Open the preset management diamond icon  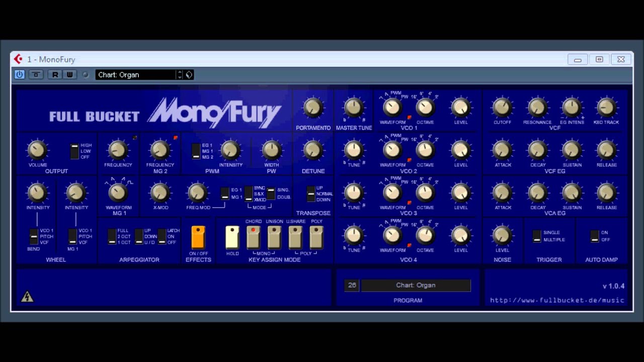[189, 74]
